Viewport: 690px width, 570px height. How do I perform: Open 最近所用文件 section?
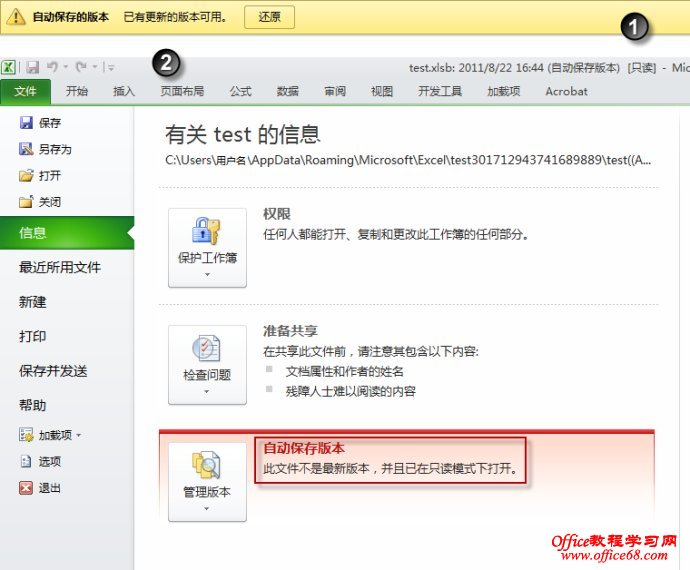[x=60, y=267]
